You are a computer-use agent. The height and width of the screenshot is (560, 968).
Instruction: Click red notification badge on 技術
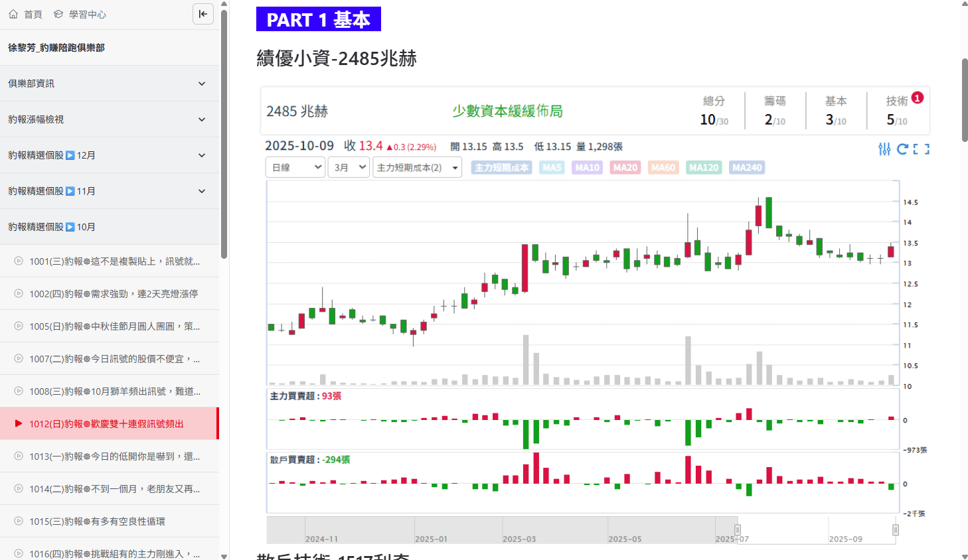coord(918,98)
